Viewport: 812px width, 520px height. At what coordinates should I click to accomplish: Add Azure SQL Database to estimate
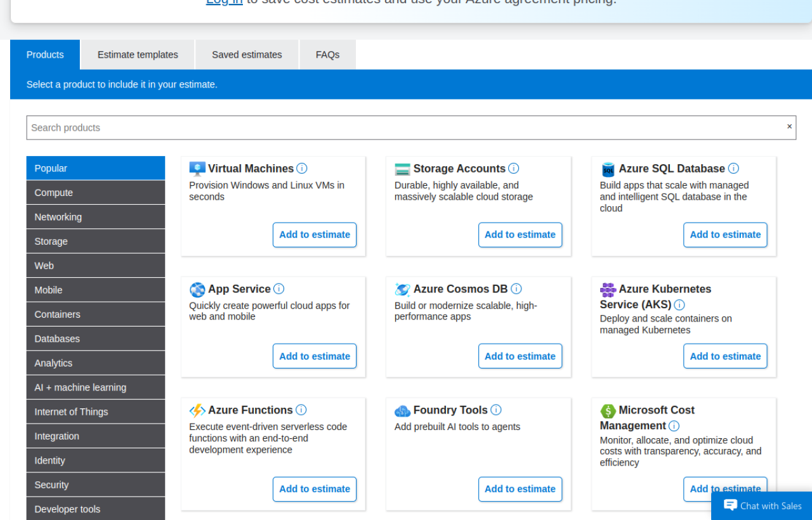coord(725,235)
